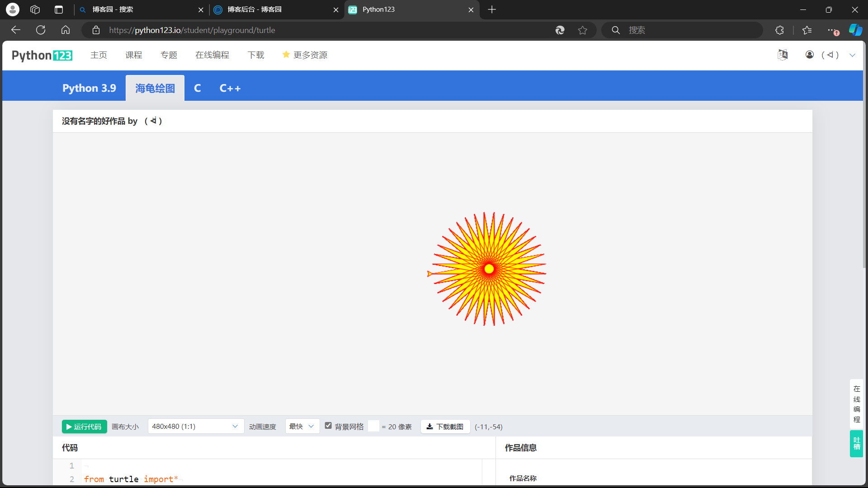Click the browser home icon
868x488 pixels.
[x=66, y=30]
